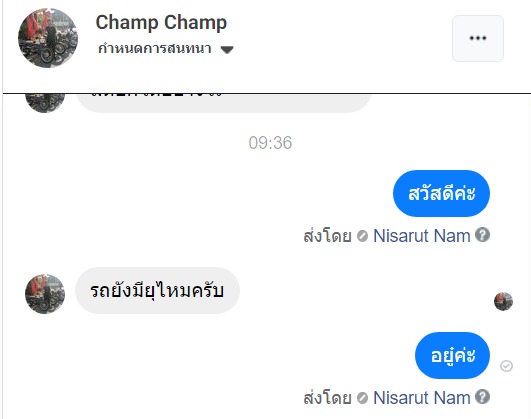Select the อยู่ค่ะ blue message bubble
The width and height of the screenshot is (531, 419).
pyautogui.click(x=452, y=355)
